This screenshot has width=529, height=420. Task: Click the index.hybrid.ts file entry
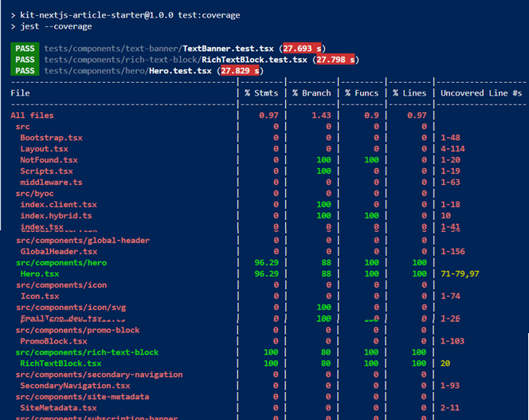(56, 216)
